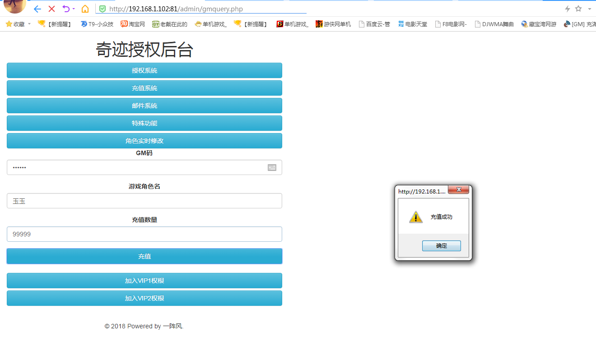The height and width of the screenshot is (364, 596).
Task: Open the 授权系统 section
Action: click(144, 70)
